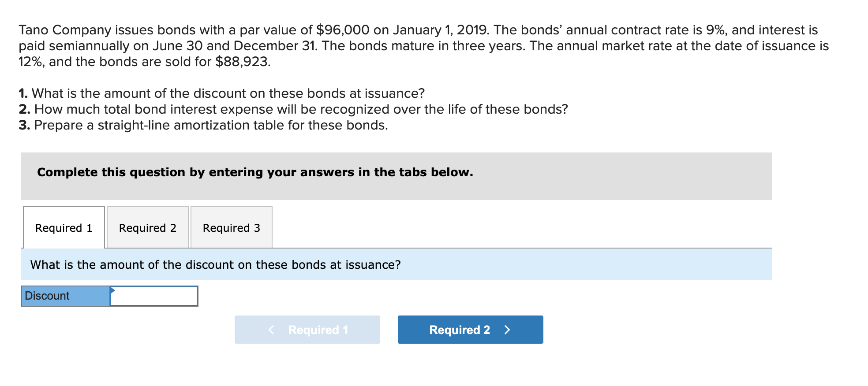Screen dimensions: 868x386
Task: Focus the empty Discount input for typing
Action: 153,296
